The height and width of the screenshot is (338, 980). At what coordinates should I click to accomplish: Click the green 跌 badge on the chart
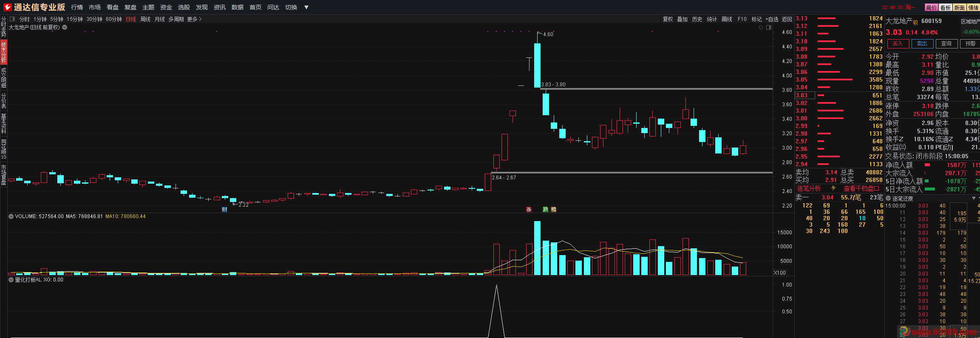click(545, 210)
